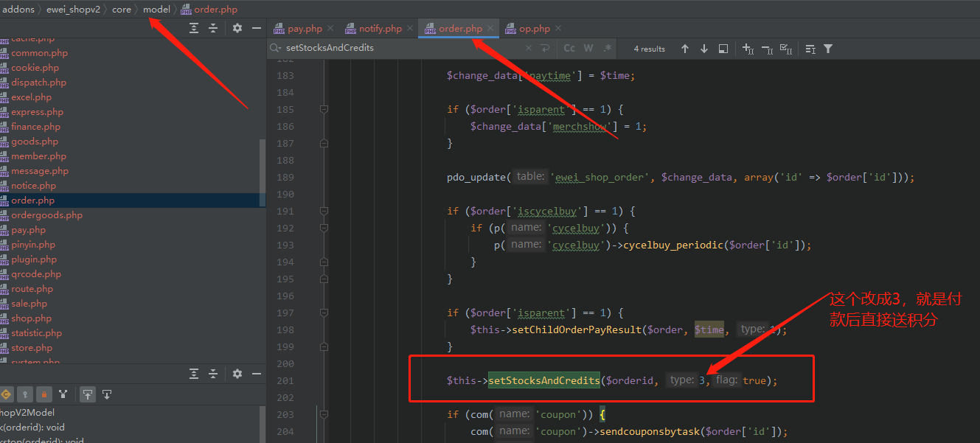Open search results in Find window
The width and height of the screenshot is (980, 443).
[x=723, y=49]
